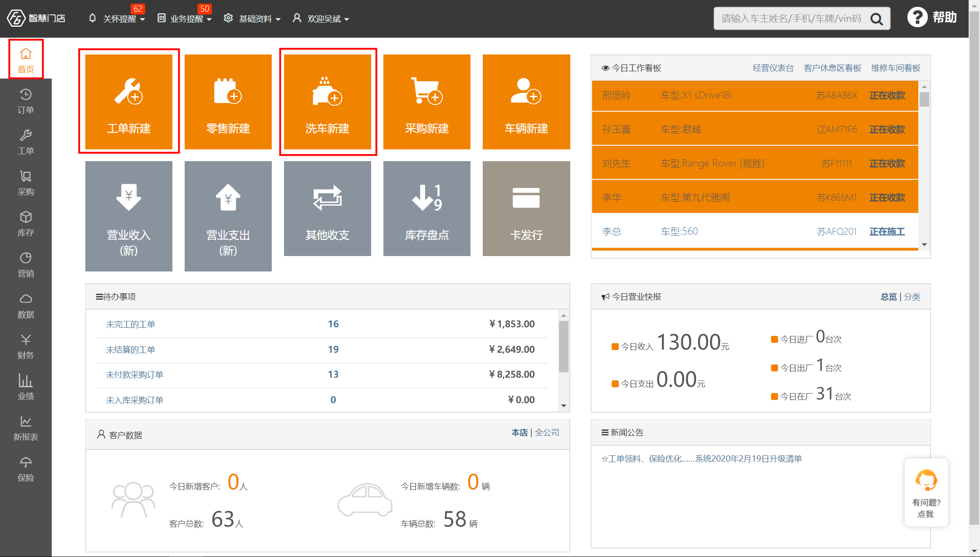980x557 pixels.
Task: Open the 其他收支 tile
Action: [328, 208]
